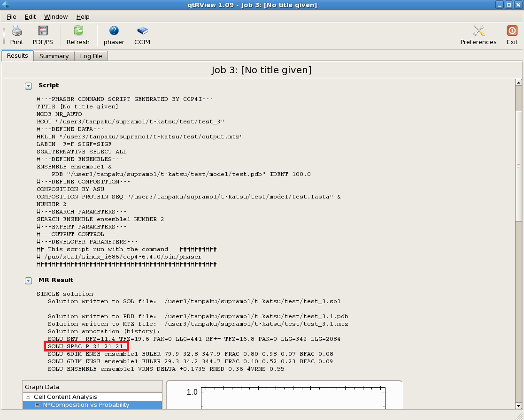Open the Edit menu
This screenshot has height=420, width=524.
click(x=30, y=16)
